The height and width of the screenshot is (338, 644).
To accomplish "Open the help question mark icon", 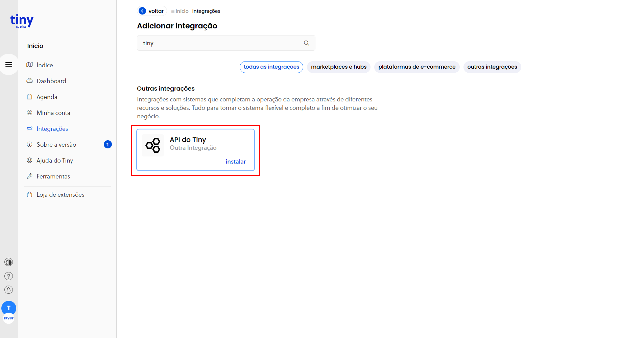I will [x=9, y=276].
